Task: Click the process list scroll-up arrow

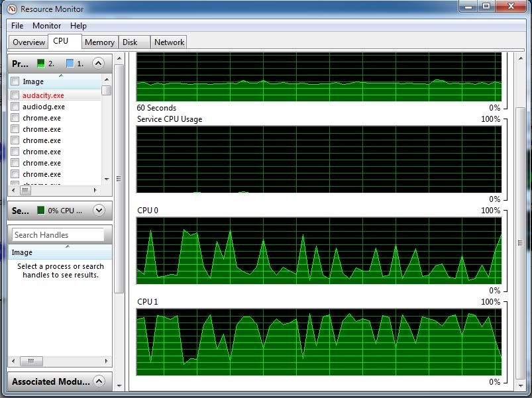Action: 107,79
